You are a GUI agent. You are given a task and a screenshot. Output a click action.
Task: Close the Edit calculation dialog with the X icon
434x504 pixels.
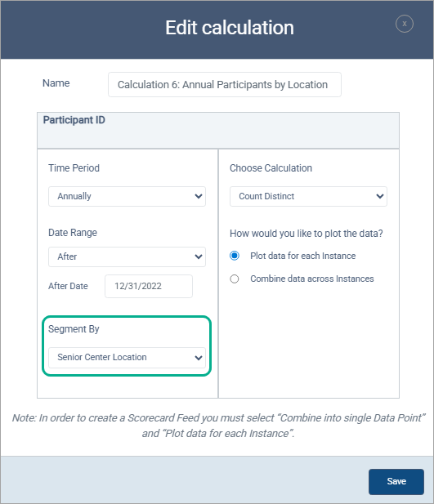[405, 24]
